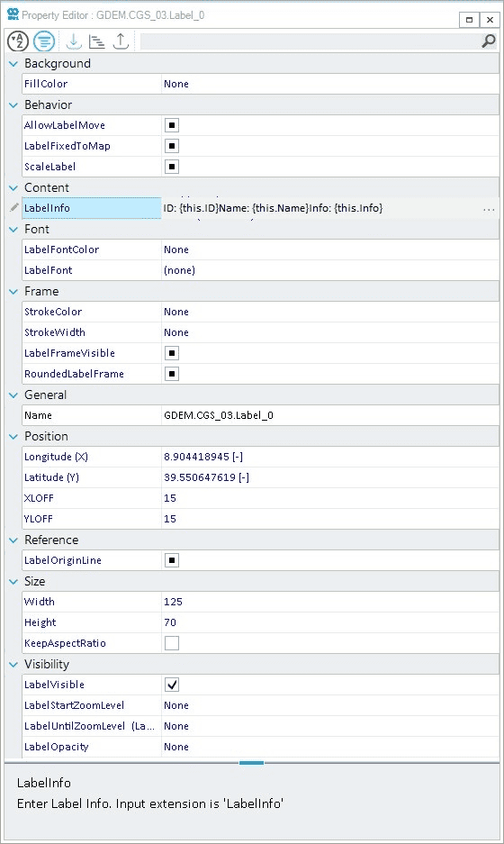Screen dimensions: 504x844
Task: Click the LabelFont value (none)
Action: coord(180,270)
